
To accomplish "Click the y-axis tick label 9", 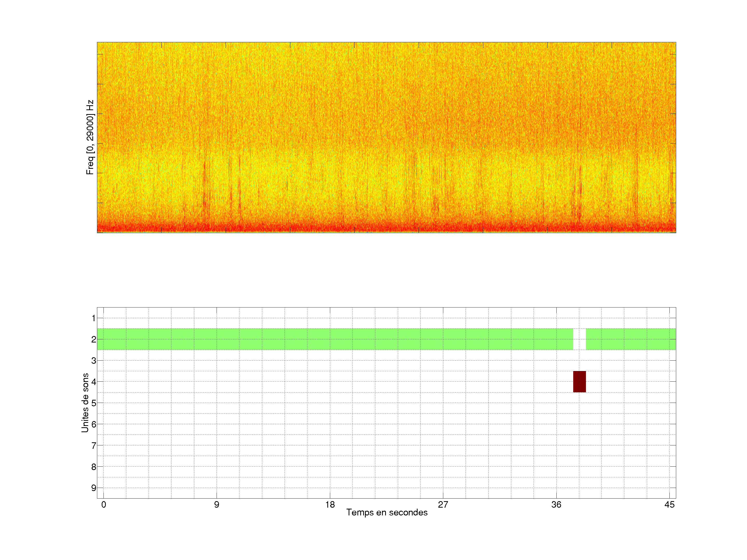I will click(94, 488).
